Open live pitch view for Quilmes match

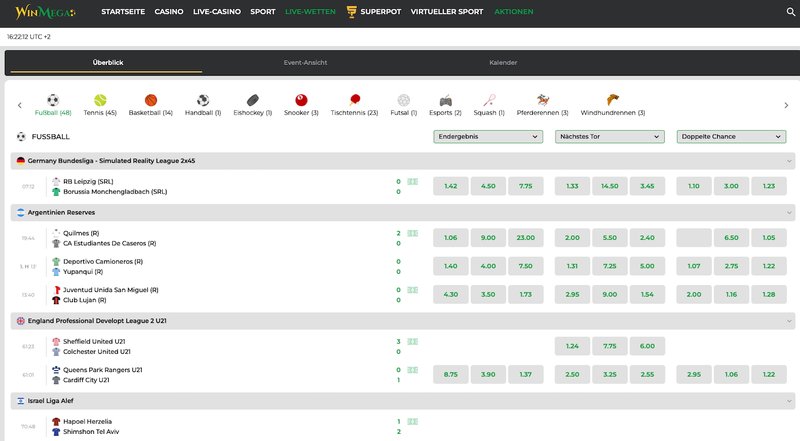pyautogui.click(x=413, y=233)
